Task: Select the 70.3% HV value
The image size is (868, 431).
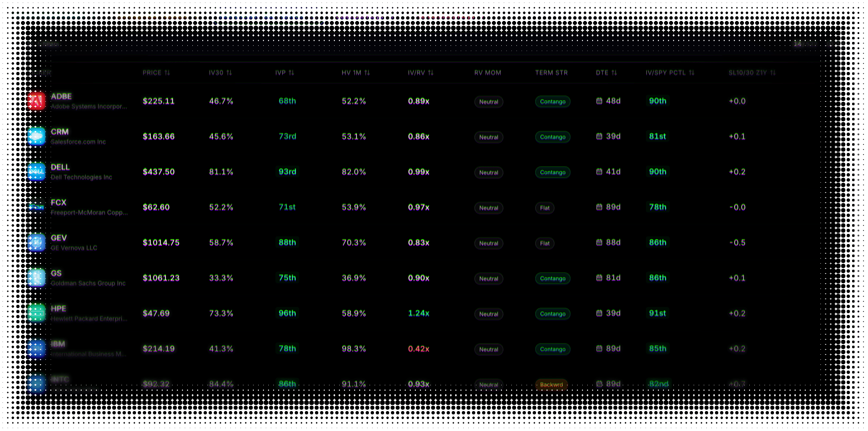Action: click(354, 243)
